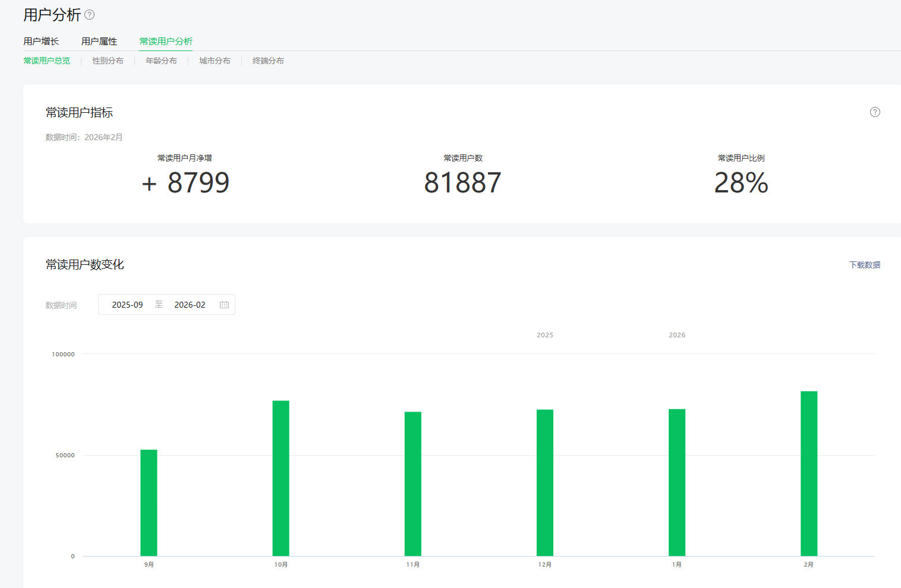Click the 9月 bar in chart
Viewport: 901px width, 588px height.
[x=149, y=502]
